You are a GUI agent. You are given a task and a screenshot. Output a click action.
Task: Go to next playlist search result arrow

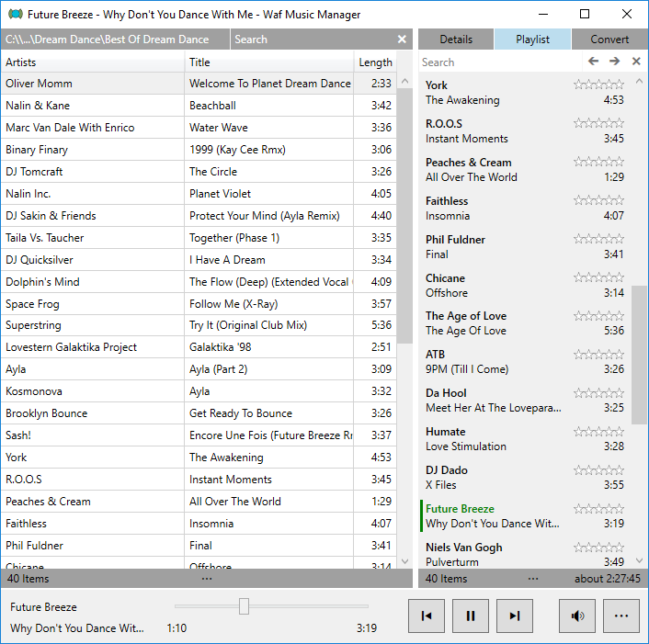point(615,62)
